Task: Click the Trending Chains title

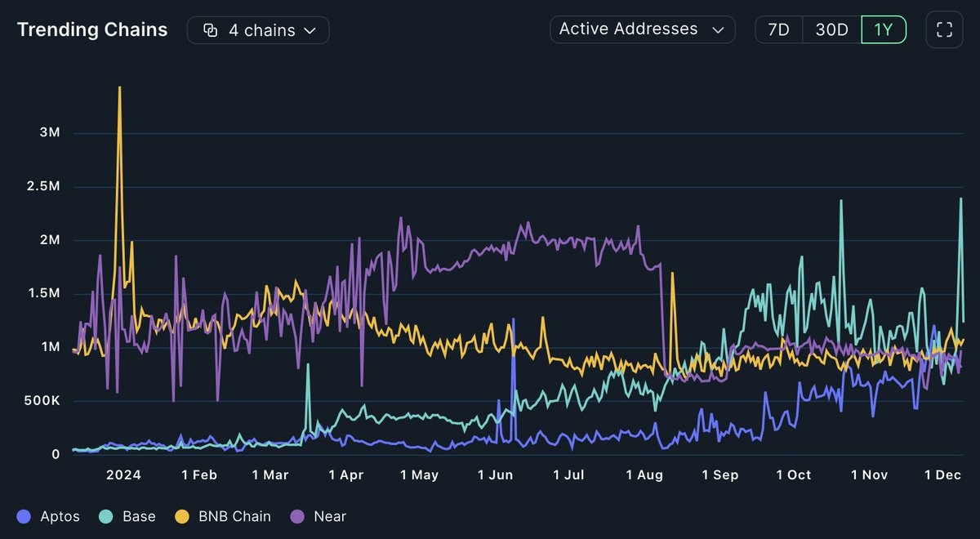Action: tap(91, 29)
